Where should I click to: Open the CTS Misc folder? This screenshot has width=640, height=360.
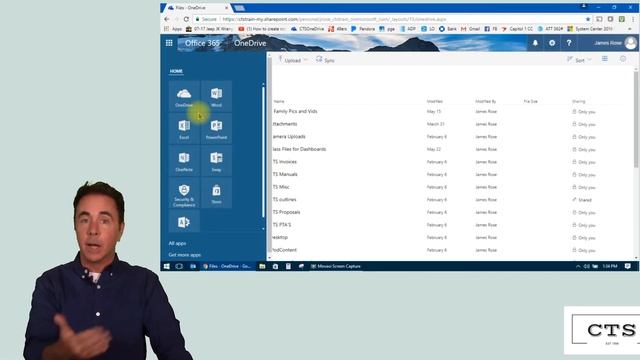click(281, 187)
